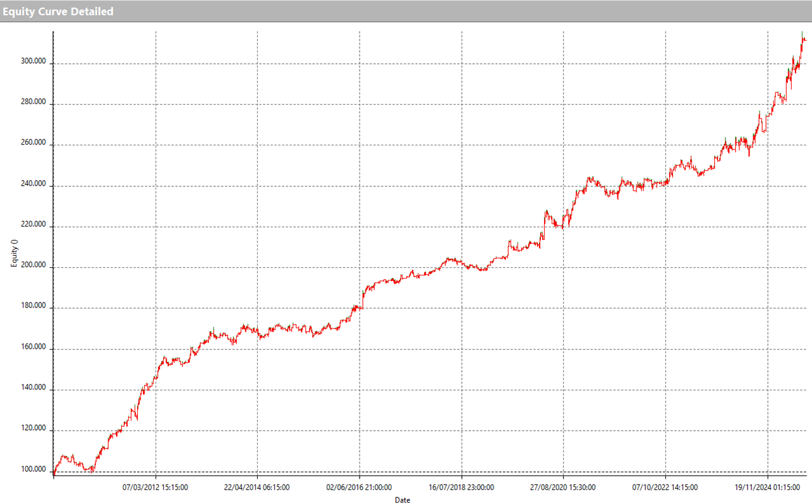Click the 16/07/2018 23:00:00 date label
812x504 pixels.
click(461, 488)
